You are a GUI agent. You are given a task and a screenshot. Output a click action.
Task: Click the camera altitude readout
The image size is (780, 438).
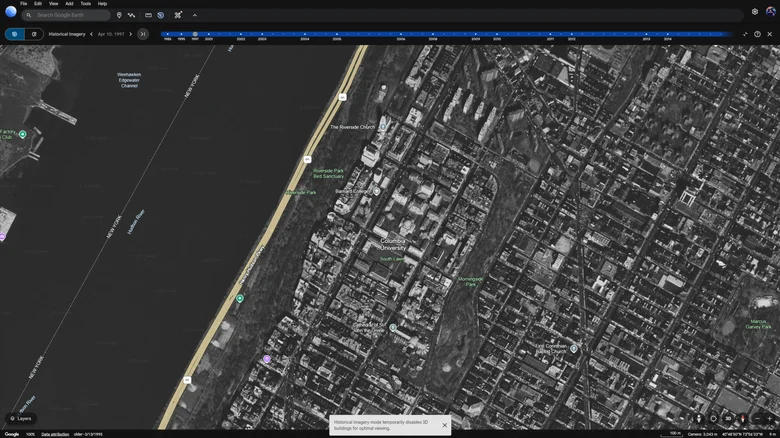point(701,435)
